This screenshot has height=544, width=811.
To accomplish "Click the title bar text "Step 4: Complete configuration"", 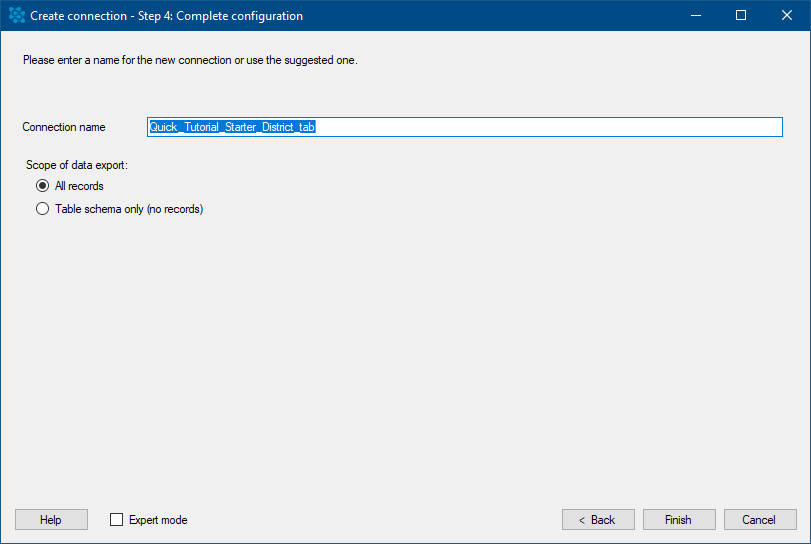I will [x=220, y=16].
